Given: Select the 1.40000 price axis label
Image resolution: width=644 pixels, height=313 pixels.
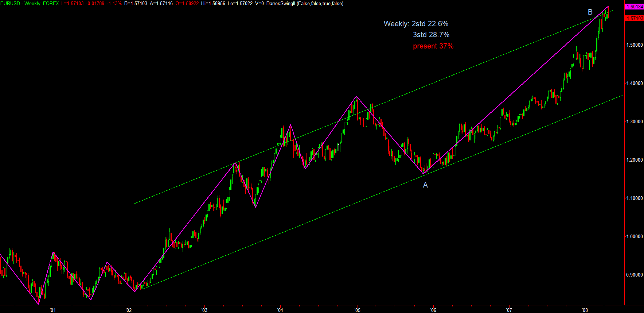Looking at the screenshot, I should [635, 84].
